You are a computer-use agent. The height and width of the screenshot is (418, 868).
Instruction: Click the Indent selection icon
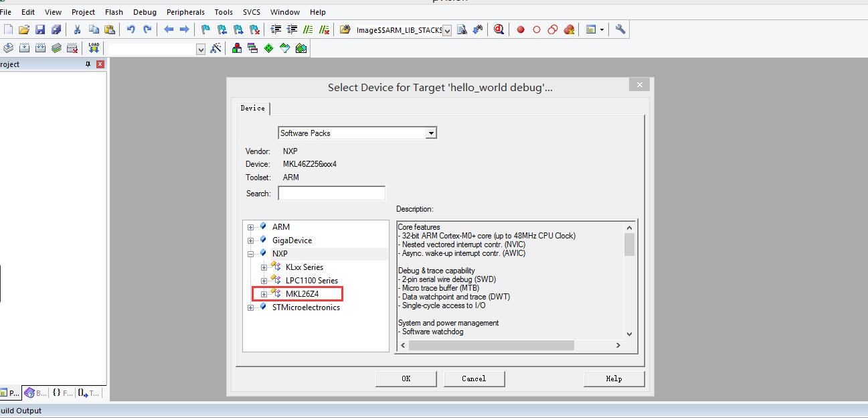click(276, 29)
